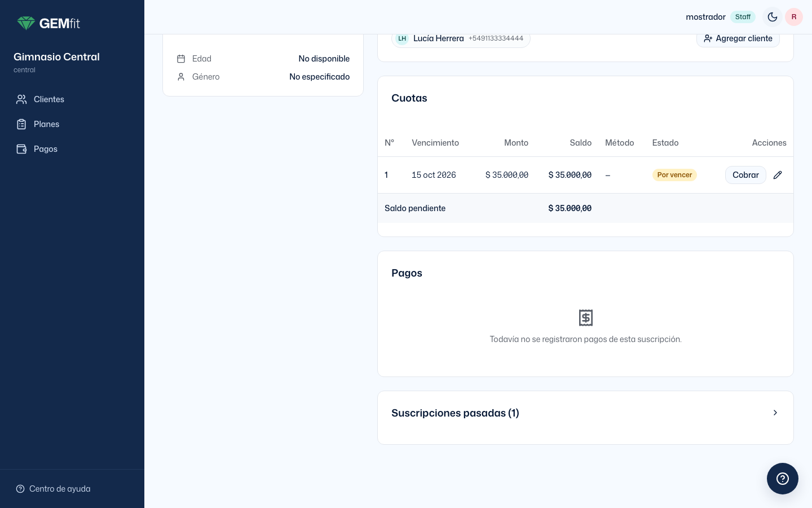Viewport: 812px width, 508px height.
Task: Click the Pagos wallet icon
Action: [x=21, y=149]
